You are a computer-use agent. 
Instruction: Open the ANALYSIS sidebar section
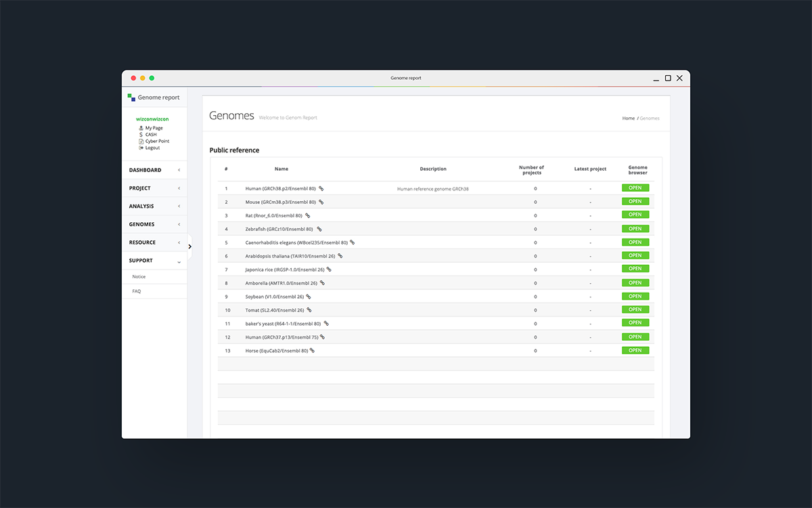tap(154, 207)
